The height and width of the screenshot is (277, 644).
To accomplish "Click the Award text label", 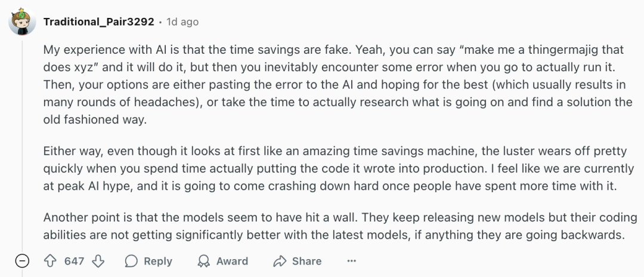I will coord(232,261).
